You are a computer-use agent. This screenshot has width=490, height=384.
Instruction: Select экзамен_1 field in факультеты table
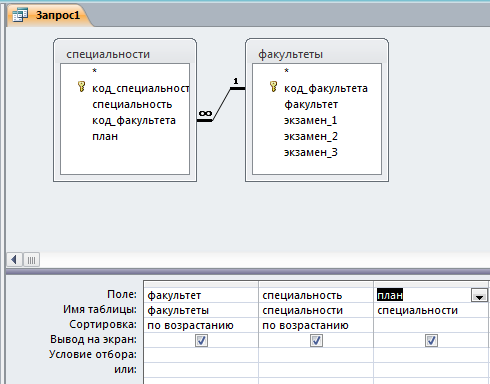click(310, 120)
